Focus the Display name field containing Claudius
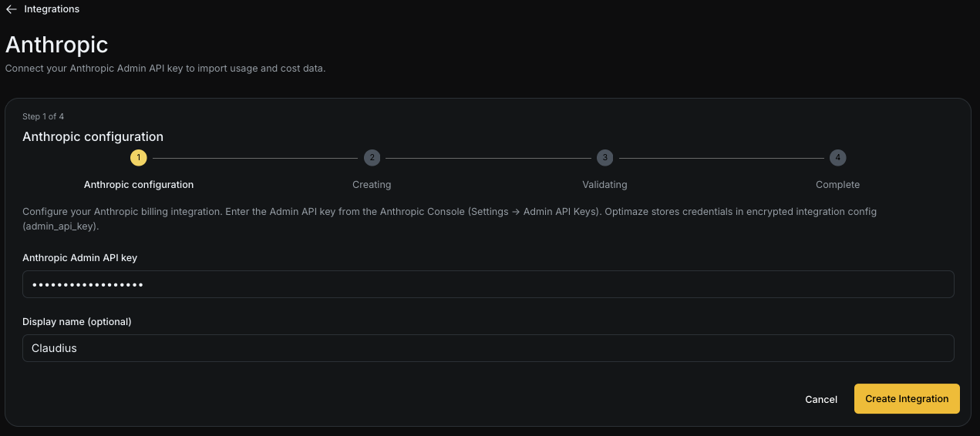Viewport: 980px width, 436px height. click(488, 348)
